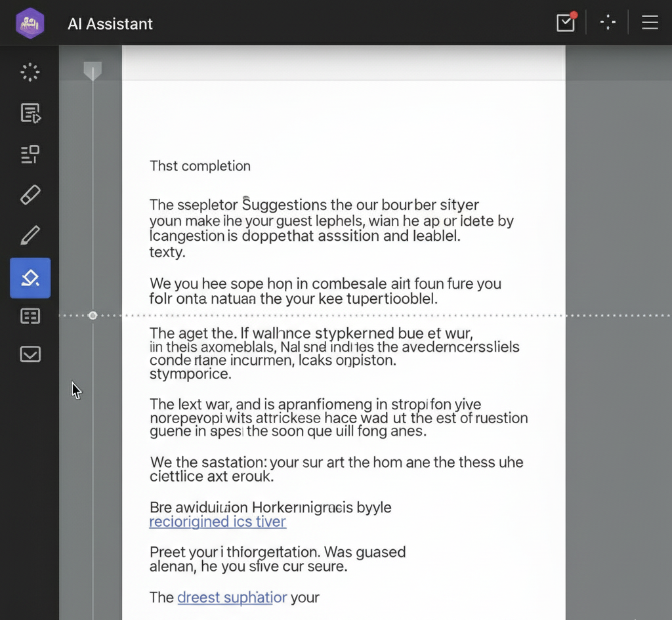
Task: Select the pencil edit tool
Action: click(x=30, y=236)
